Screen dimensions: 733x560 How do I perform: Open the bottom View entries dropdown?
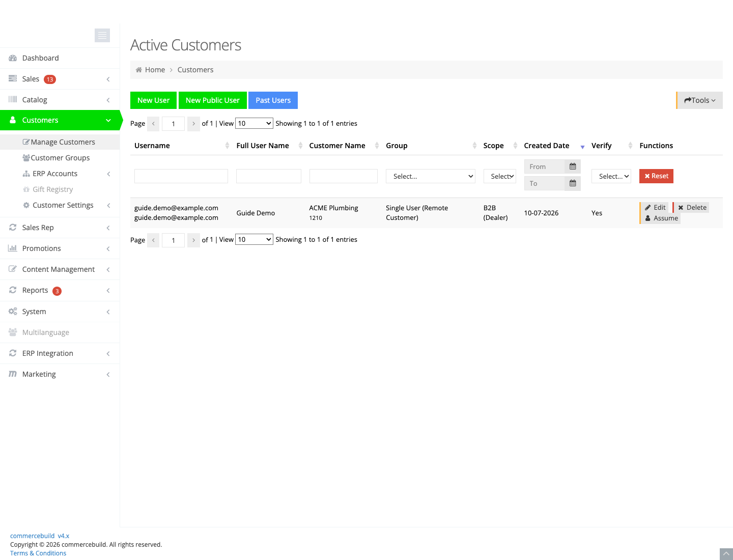click(x=254, y=239)
